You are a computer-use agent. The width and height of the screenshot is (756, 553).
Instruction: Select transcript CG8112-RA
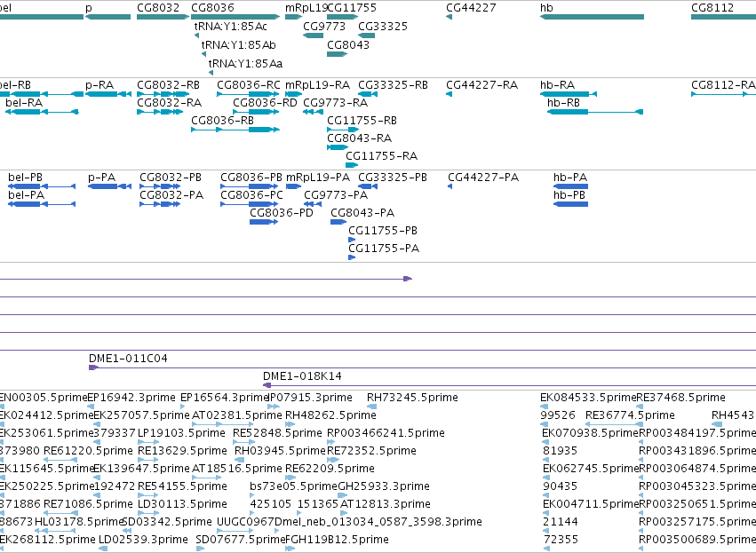coord(723,94)
